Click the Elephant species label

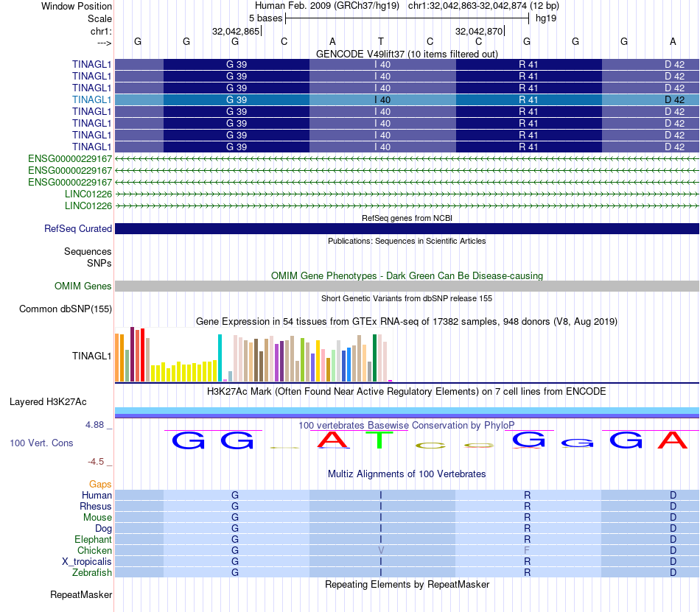tap(93, 539)
